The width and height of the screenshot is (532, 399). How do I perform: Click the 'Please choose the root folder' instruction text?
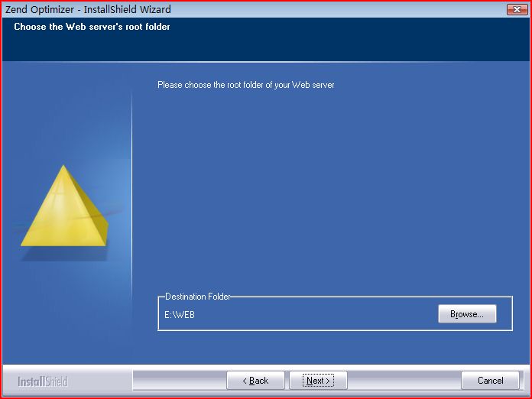[x=246, y=85]
